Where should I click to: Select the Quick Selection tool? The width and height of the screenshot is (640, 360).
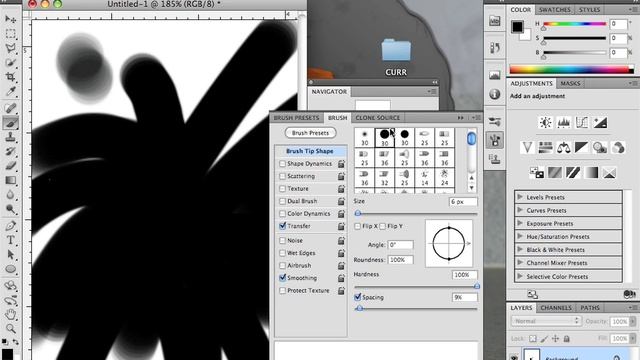click(11, 62)
